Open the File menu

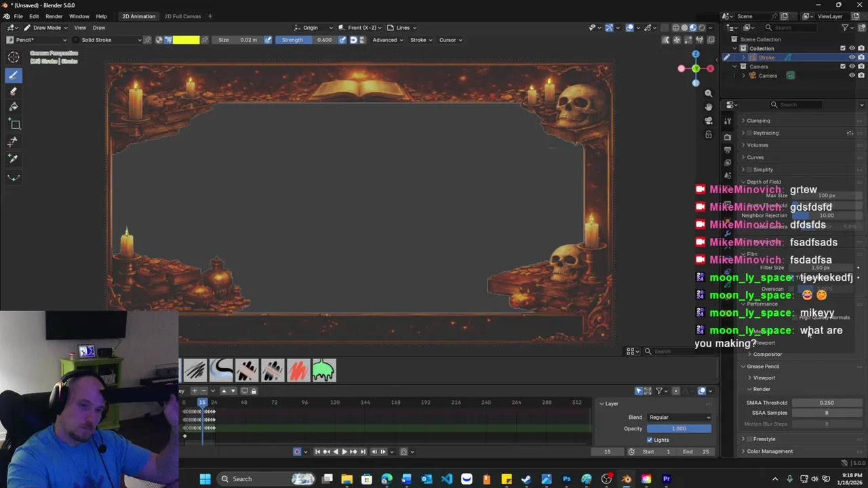(x=18, y=16)
